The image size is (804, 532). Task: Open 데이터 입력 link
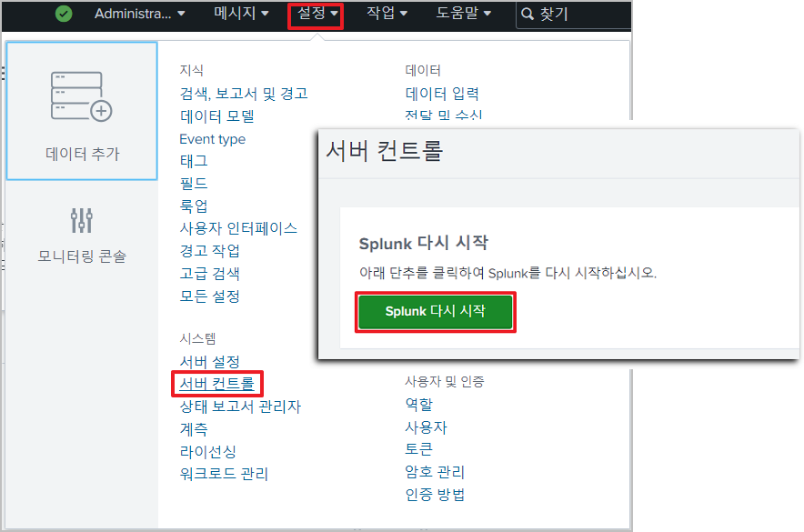pos(442,94)
